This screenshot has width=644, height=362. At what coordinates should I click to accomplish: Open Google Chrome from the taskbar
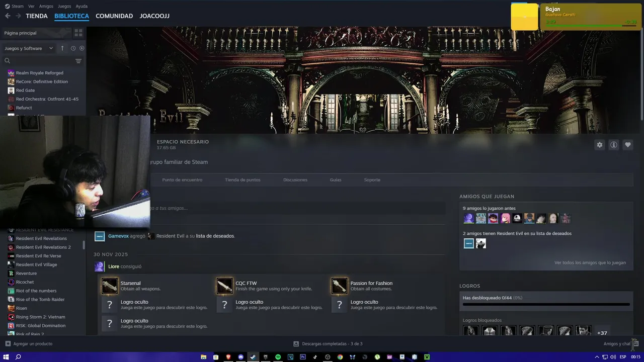pos(340,357)
